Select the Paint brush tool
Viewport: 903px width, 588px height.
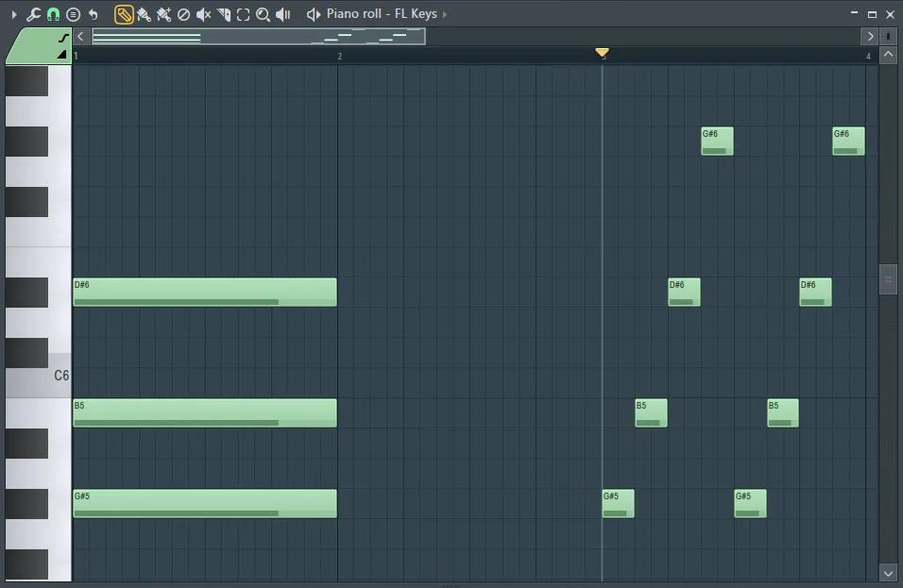pos(144,14)
